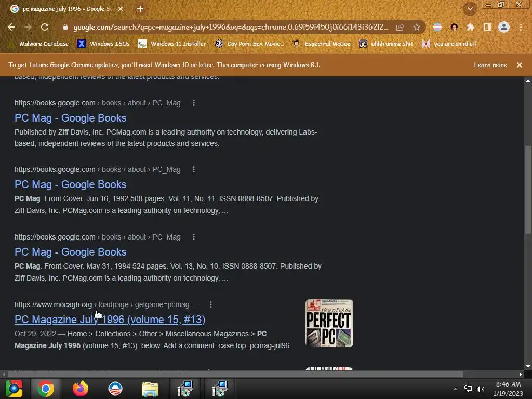Click the horizontal scrollbar thumb
The width and height of the screenshot is (532, 399).
pyautogui.click(x=235, y=374)
